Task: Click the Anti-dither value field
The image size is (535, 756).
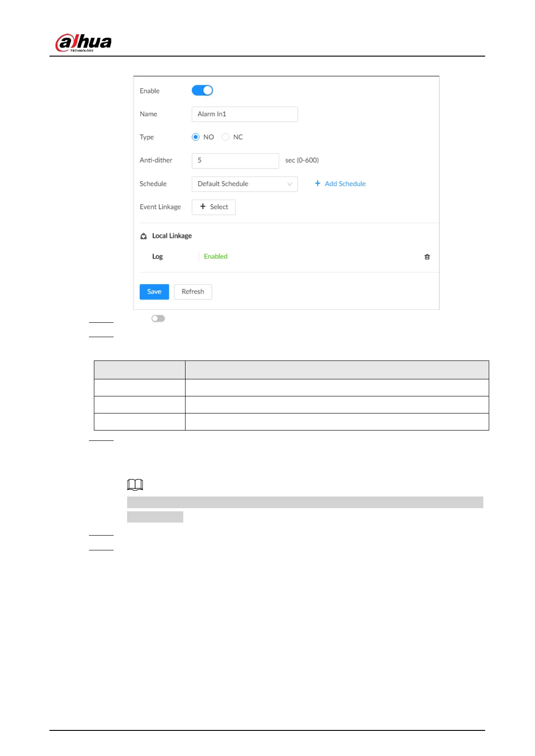Action: pyautogui.click(x=235, y=161)
